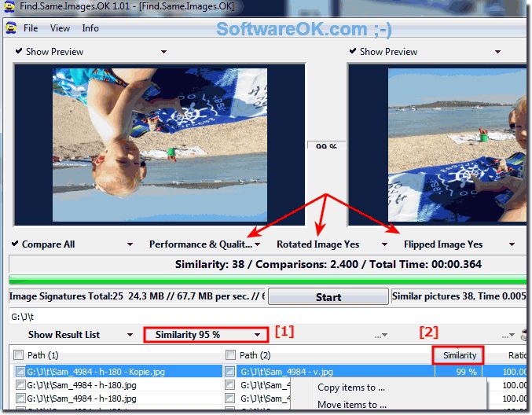Open the File menu

31,28
